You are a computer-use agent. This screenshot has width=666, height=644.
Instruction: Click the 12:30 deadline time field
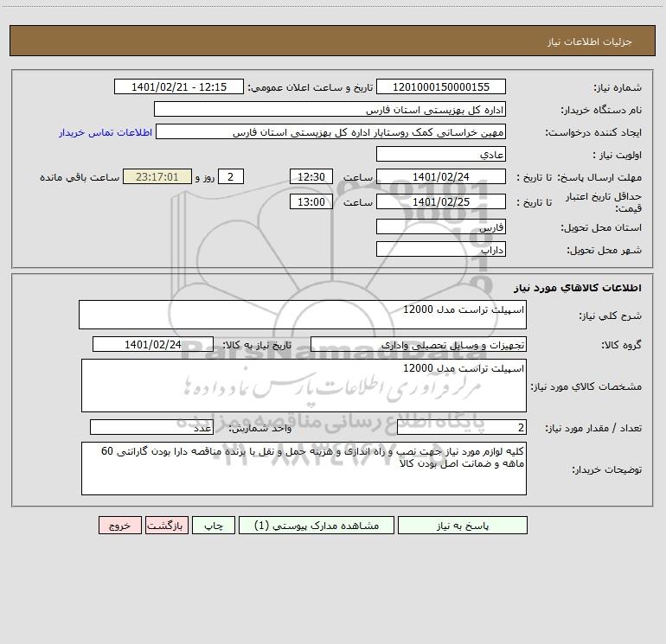coord(311,176)
